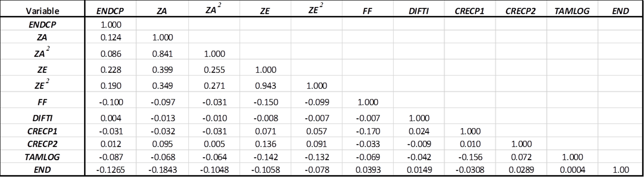The height and width of the screenshot is (177, 644).
Task: Click the TAMLOG row label
Action: tap(43, 157)
